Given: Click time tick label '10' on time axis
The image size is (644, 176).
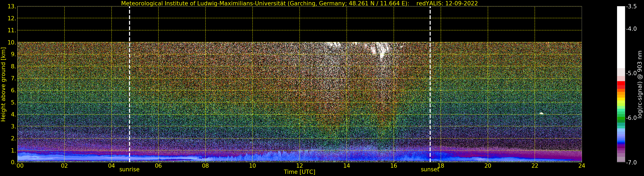Looking at the screenshot, I should coord(252,166).
